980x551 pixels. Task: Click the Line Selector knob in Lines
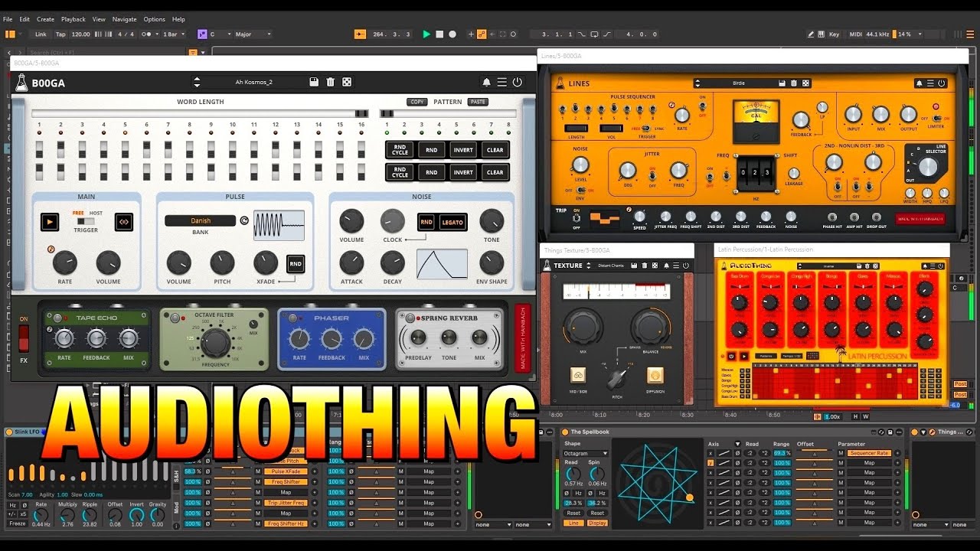click(928, 166)
